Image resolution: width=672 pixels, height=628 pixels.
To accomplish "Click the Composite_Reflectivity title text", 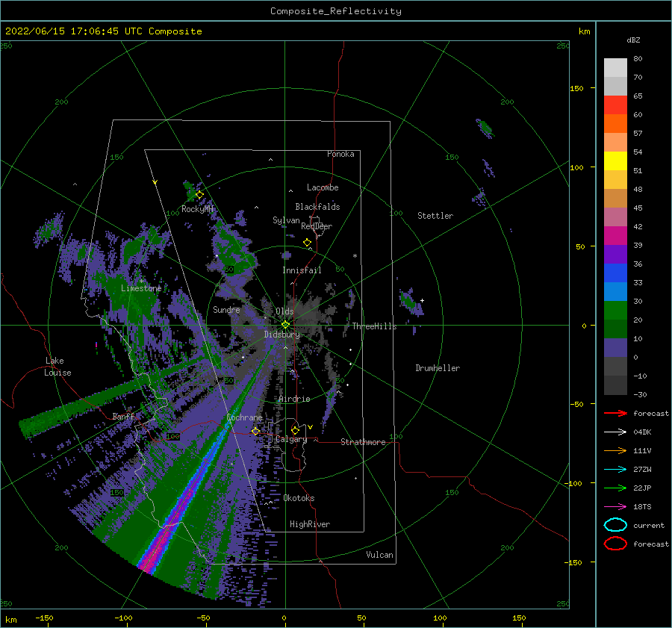I will tap(336, 11).
